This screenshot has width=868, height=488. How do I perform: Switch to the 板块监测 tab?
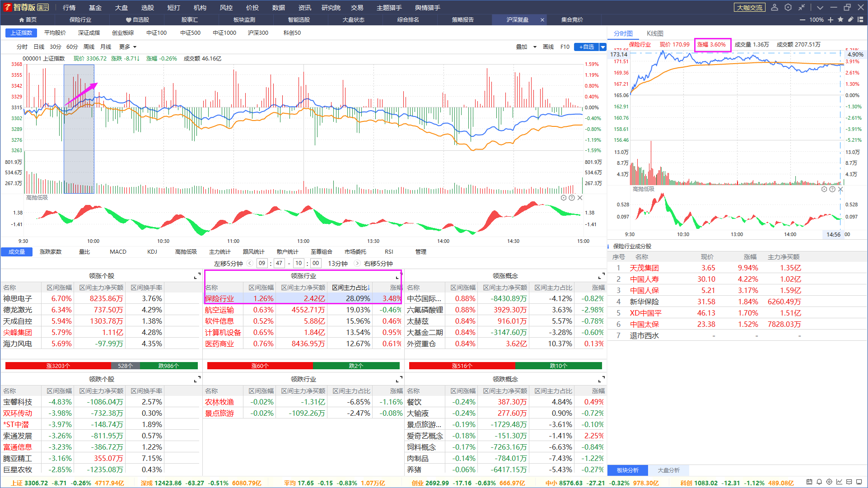coord(244,20)
